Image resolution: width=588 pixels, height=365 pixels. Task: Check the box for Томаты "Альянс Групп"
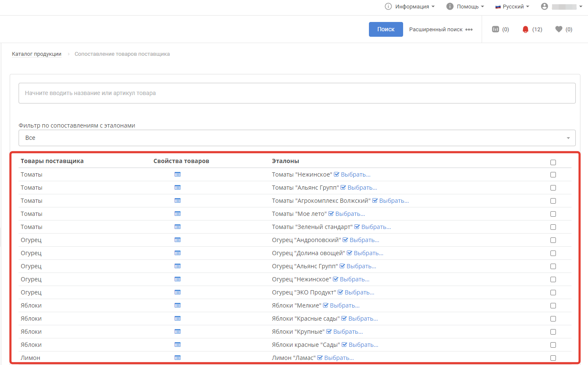[x=553, y=188]
